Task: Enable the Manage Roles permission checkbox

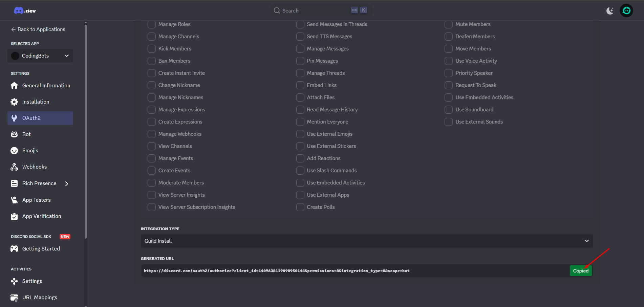Action: click(x=152, y=24)
